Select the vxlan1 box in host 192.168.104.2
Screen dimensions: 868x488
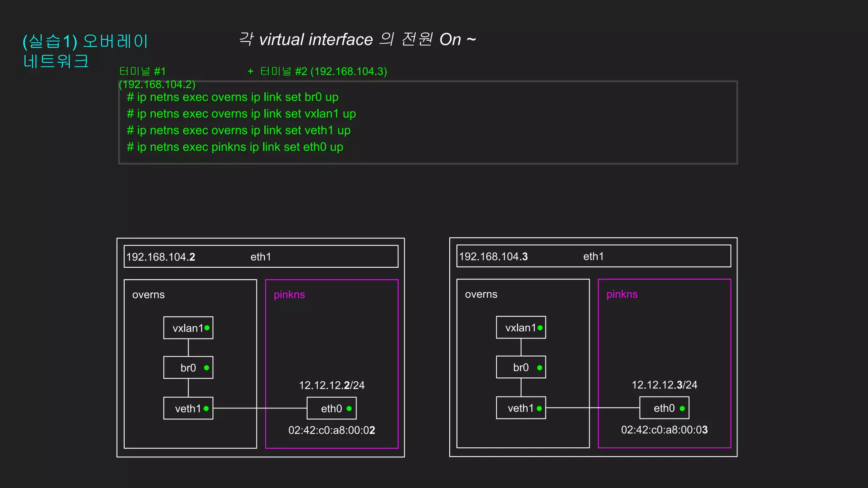[188, 328]
